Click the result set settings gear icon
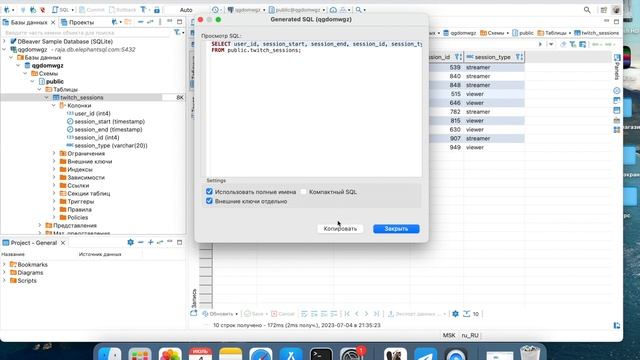Screen dimensions: 640x360 tap(456, 314)
